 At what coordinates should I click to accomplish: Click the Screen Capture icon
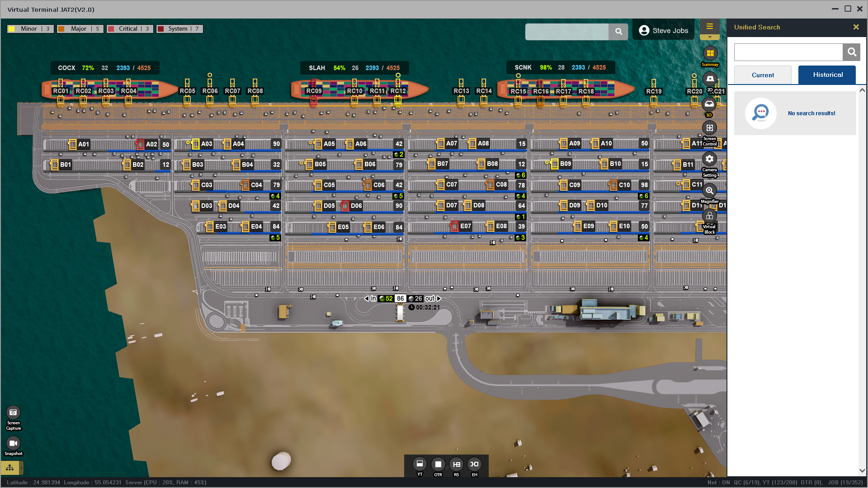click(x=13, y=413)
